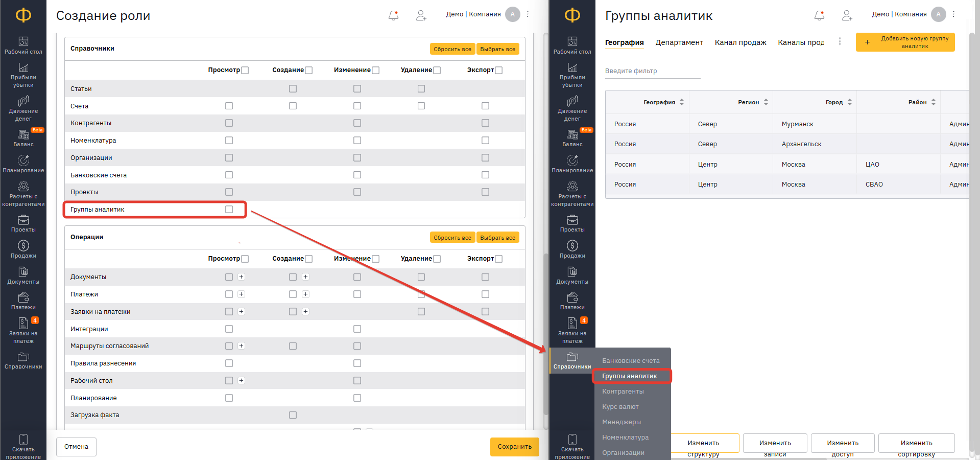Click notification bell in Создание роли header

[x=393, y=15]
